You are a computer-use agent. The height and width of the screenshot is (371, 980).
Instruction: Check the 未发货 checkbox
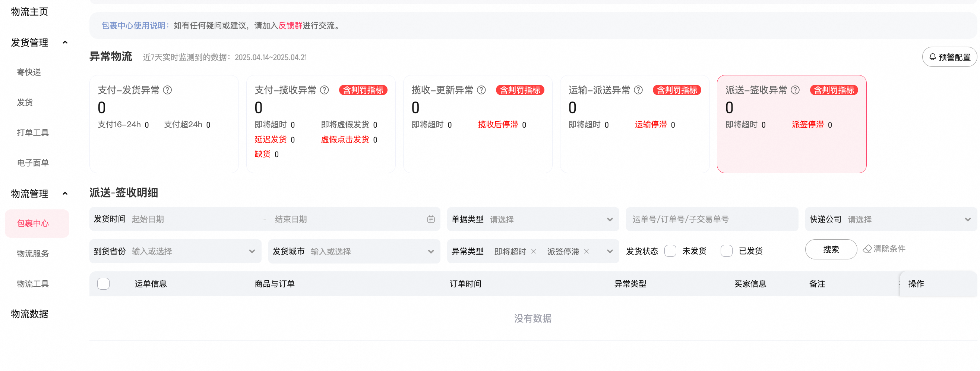tap(670, 251)
